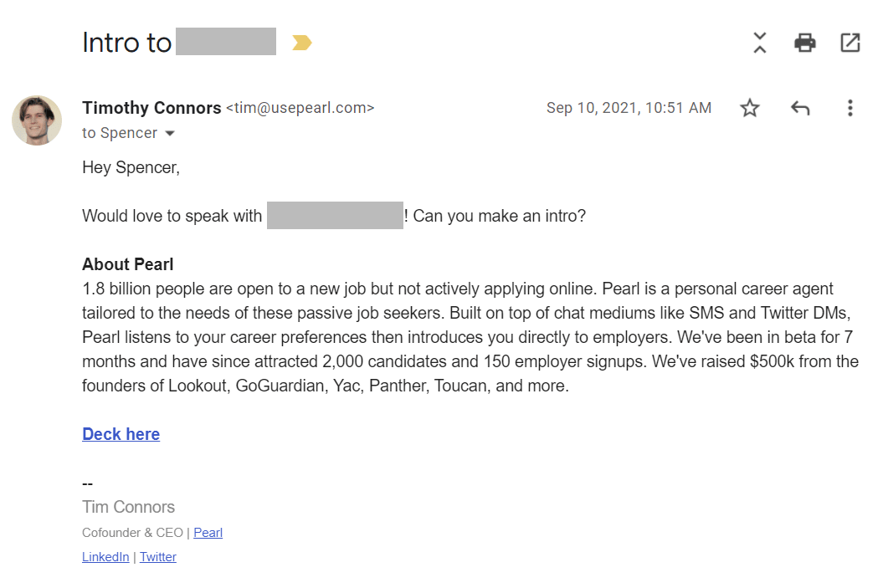Click the "to Spencer" recipient text
This screenshot has width=888, height=588.
tap(120, 133)
